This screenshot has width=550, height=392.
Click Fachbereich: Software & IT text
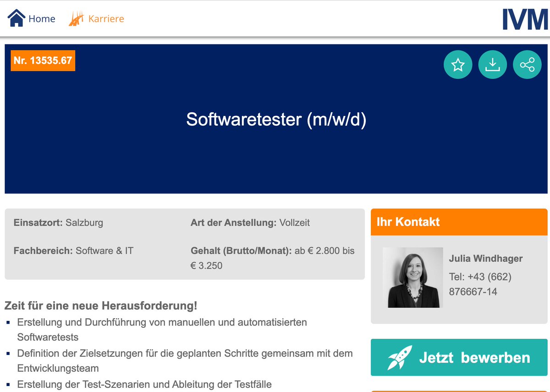pos(73,251)
